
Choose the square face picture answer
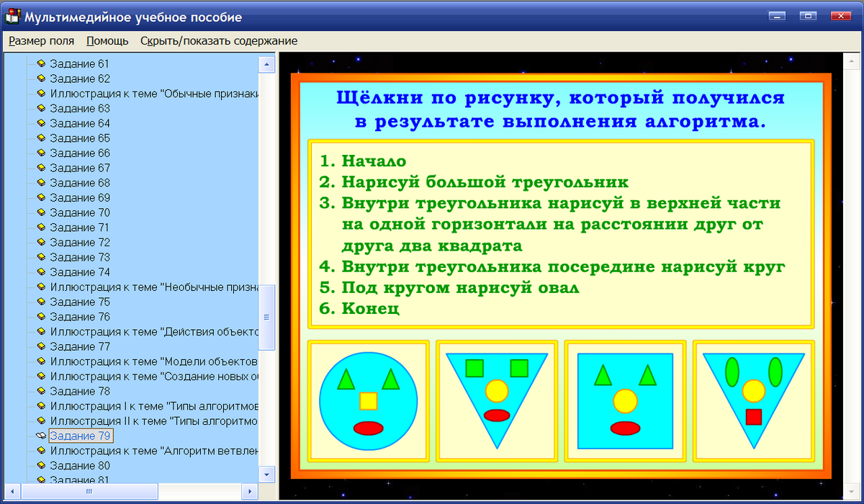pos(625,401)
